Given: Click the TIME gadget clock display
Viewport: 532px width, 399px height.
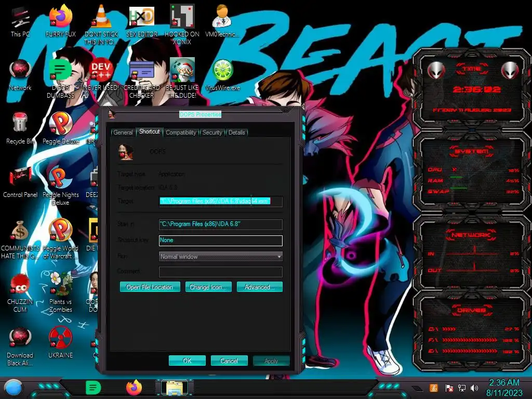Looking at the screenshot, I should [476, 89].
